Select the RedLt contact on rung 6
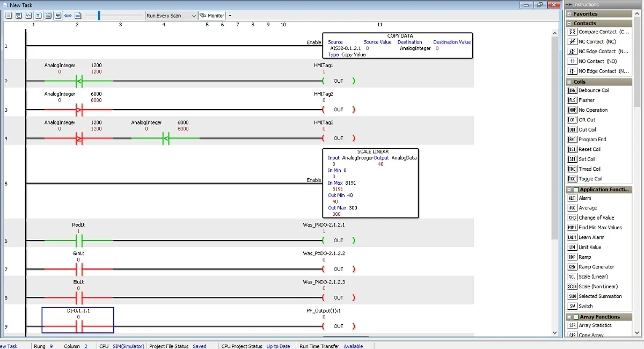This screenshot has width=644, height=349. tap(78, 240)
